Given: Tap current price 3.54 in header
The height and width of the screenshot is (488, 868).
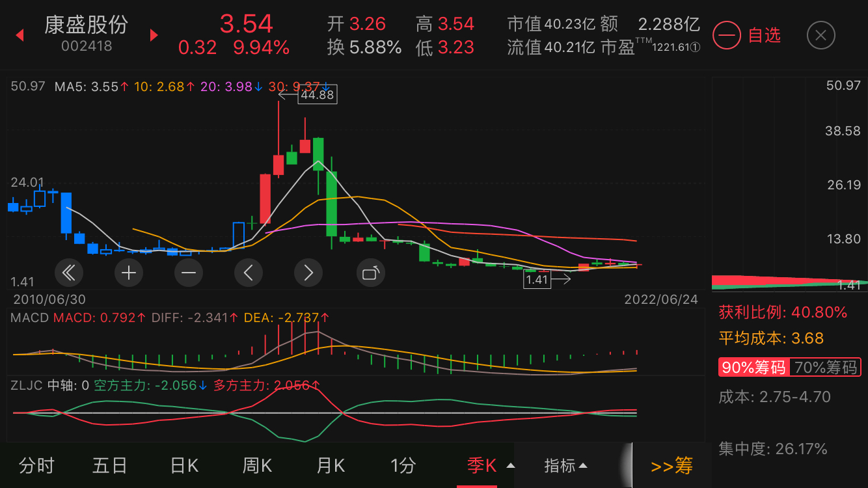Looking at the screenshot, I should tap(246, 23).
